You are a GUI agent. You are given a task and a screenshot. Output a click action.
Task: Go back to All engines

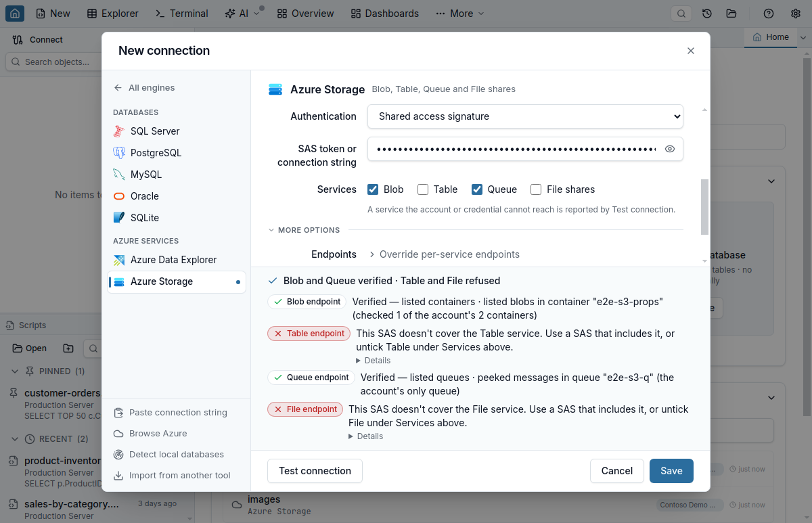click(x=145, y=87)
